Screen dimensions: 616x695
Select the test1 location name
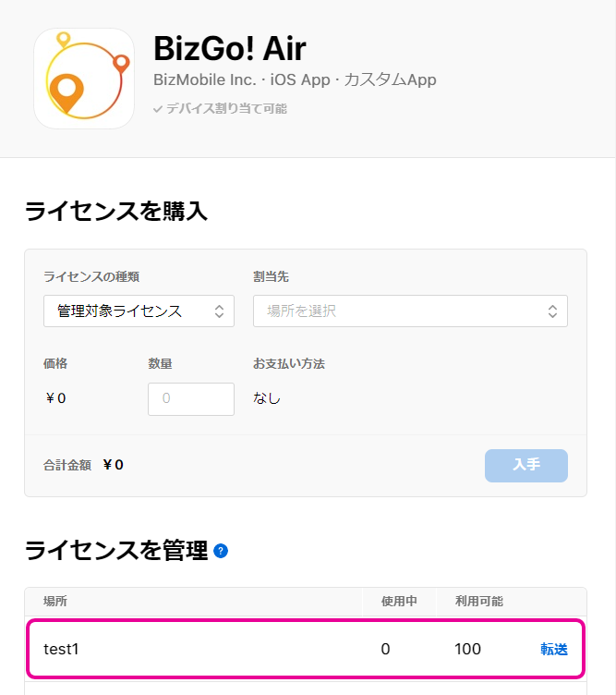(x=62, y=649)
